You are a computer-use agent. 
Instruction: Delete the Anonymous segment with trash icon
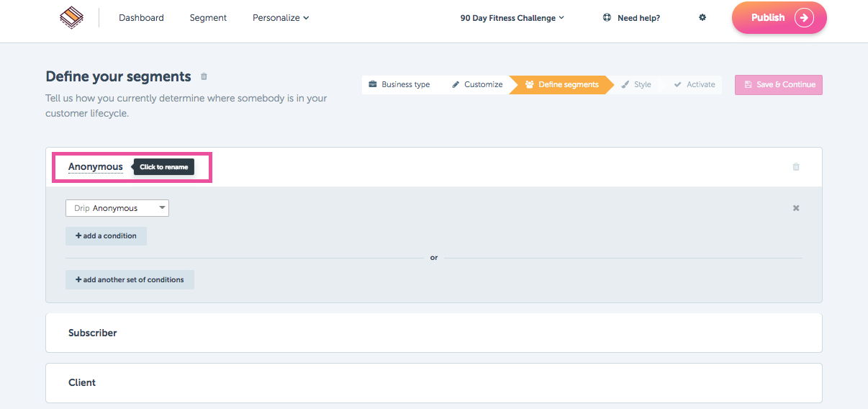(796, 167)
